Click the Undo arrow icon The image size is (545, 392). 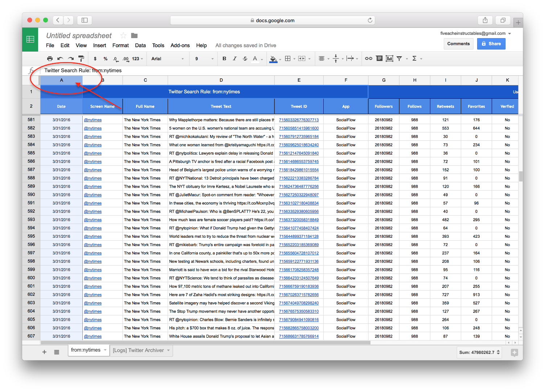[60, 58]
